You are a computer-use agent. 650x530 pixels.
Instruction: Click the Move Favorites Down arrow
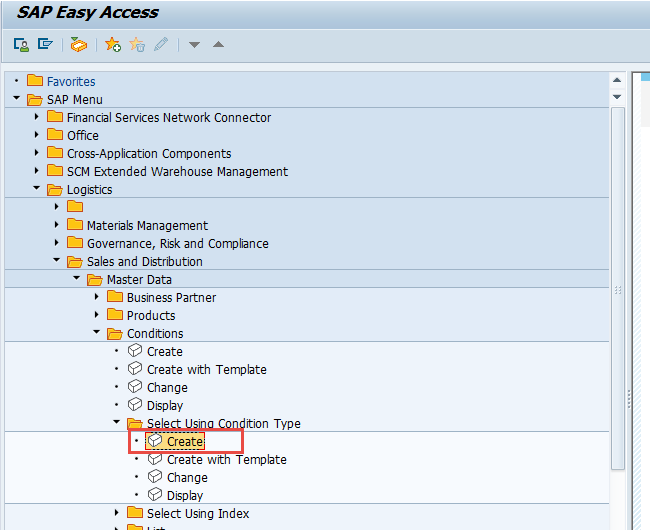194,44
